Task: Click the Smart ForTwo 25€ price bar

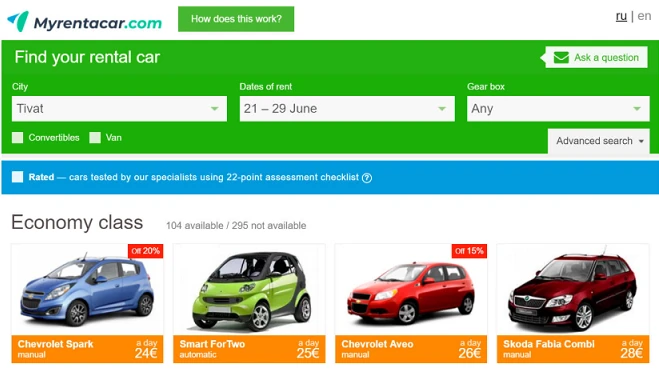Action: (249, 349)
